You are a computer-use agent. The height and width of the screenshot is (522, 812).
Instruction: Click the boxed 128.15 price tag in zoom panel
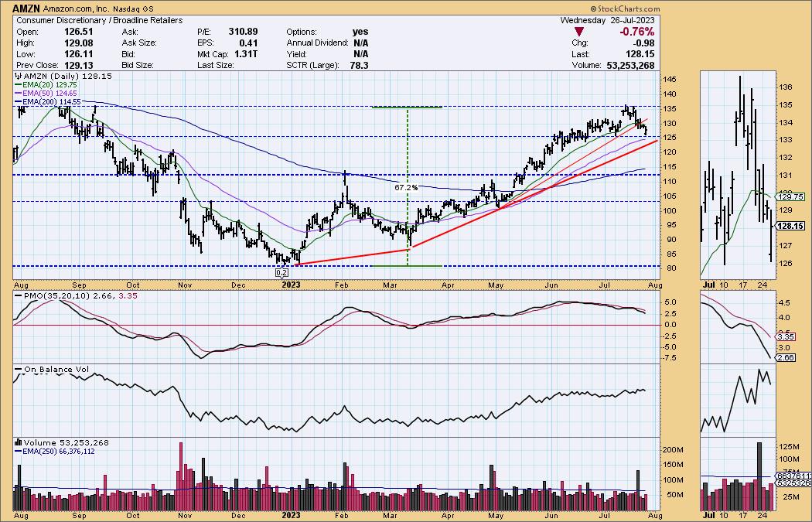tap(790, 226)
